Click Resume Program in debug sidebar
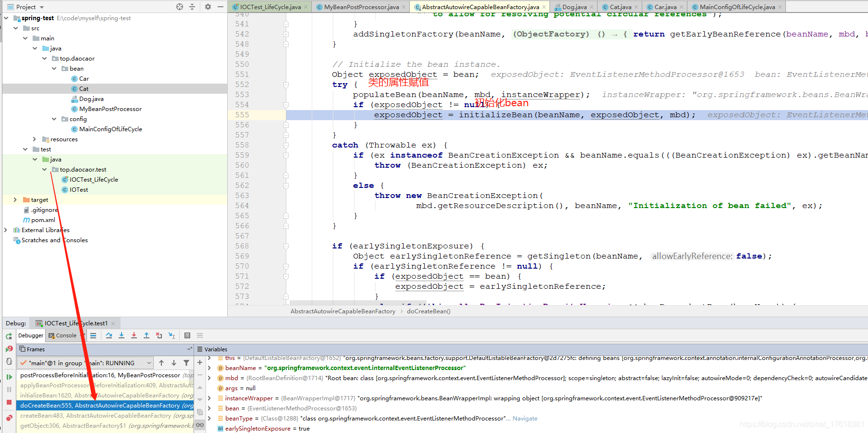This screenshot has height=433, width=868. pos(9,377)
